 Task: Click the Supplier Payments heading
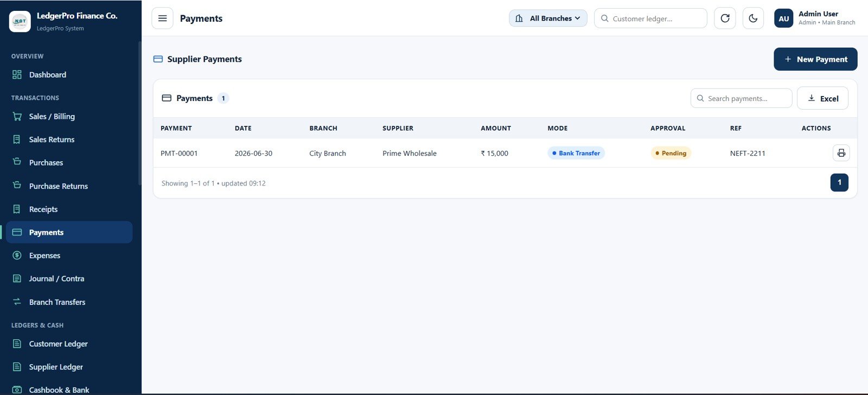point(205,59)
